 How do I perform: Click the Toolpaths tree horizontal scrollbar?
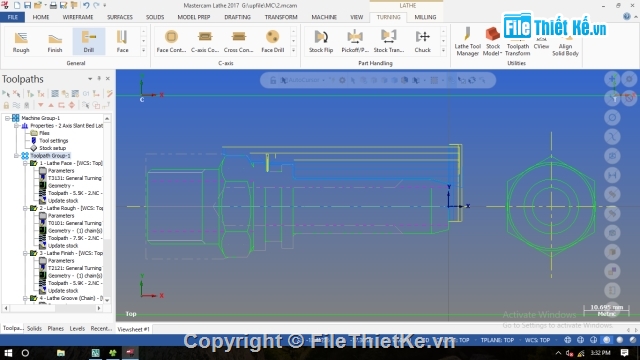point(53,309)
